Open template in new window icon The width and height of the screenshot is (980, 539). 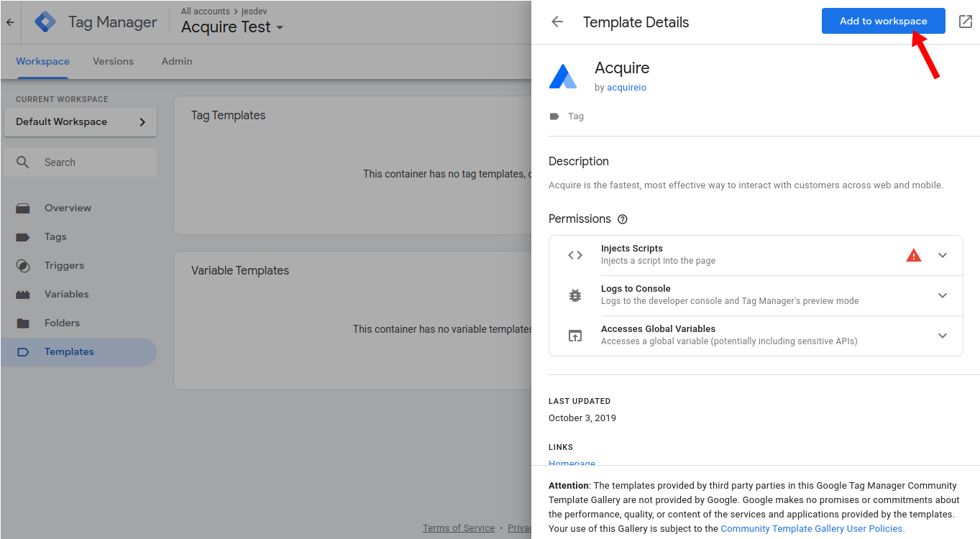coord(966,22)
